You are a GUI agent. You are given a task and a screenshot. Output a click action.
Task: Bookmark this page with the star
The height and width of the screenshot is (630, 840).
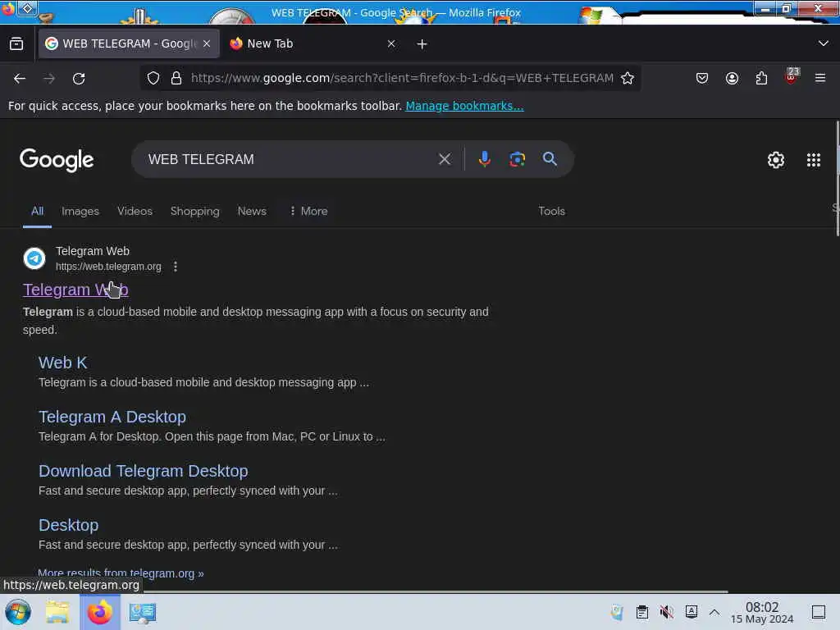628,78
